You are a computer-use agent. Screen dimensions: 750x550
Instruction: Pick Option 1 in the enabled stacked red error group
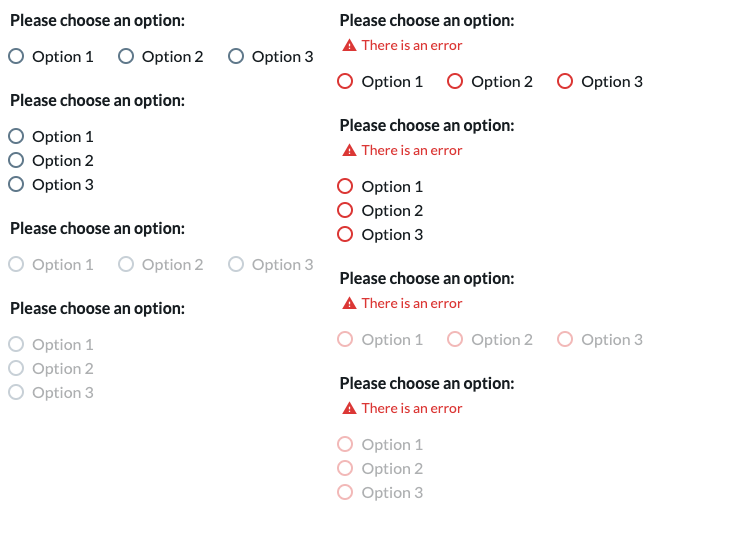(345, 186)
